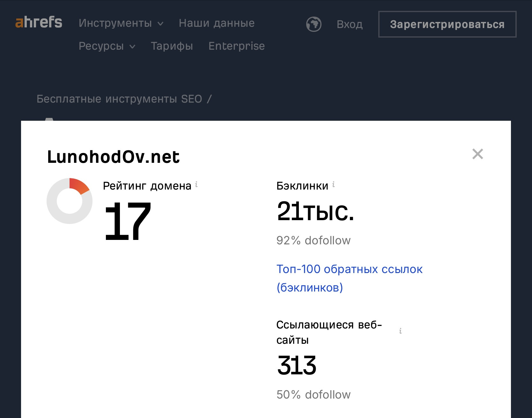Close the LunohodOv.net results dialog
532x418 pixels.
pyautogui.click(x=477, y=154)
